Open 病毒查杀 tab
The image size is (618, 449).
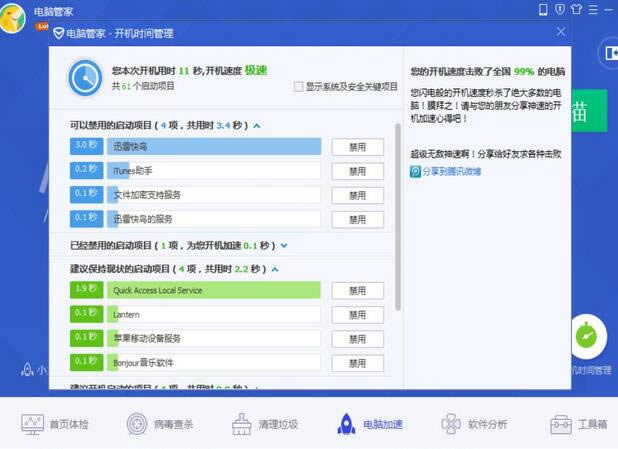(160, 425)
